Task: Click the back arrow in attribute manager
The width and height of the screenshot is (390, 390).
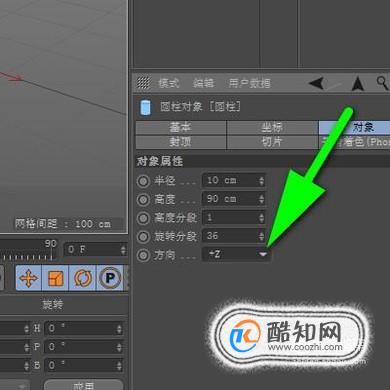Action: pos(317,83)
